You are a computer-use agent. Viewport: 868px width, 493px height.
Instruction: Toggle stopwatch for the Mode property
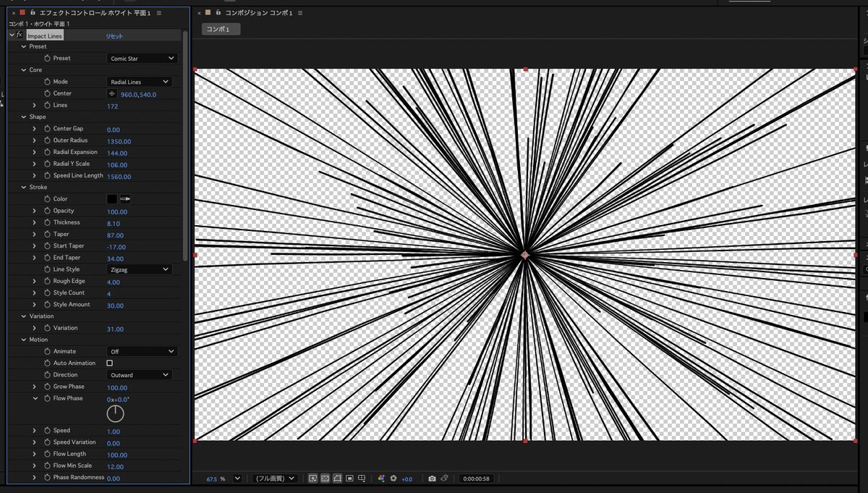click(x=47, y=82)
